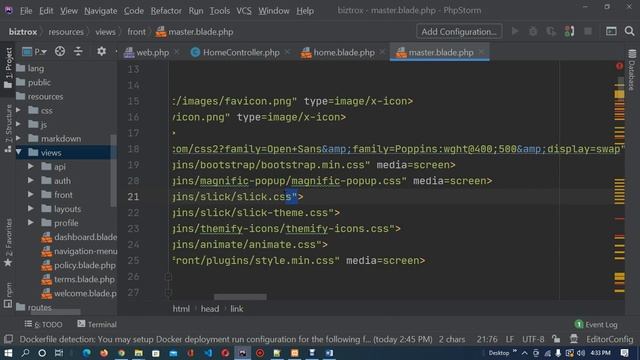
Task: Open the Event Log
Action: coord(596,325)
